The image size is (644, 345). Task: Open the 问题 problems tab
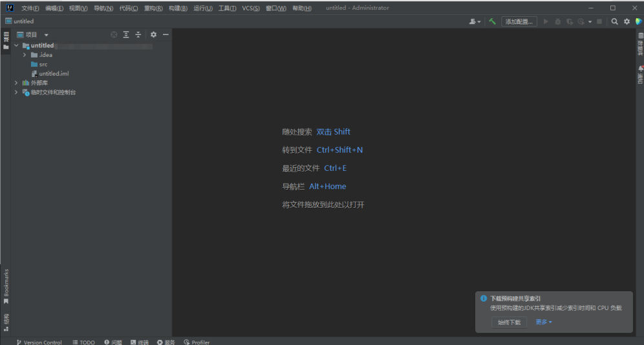[113, 342]
